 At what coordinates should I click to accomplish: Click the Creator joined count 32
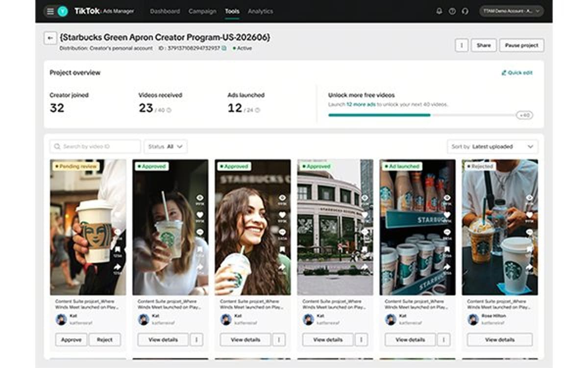tap(57, 108)
